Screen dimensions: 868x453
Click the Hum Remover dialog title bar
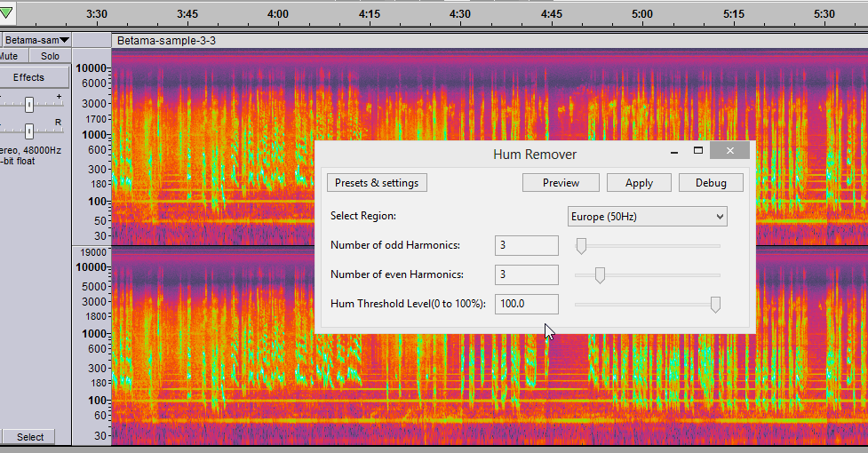pos(535,155)
